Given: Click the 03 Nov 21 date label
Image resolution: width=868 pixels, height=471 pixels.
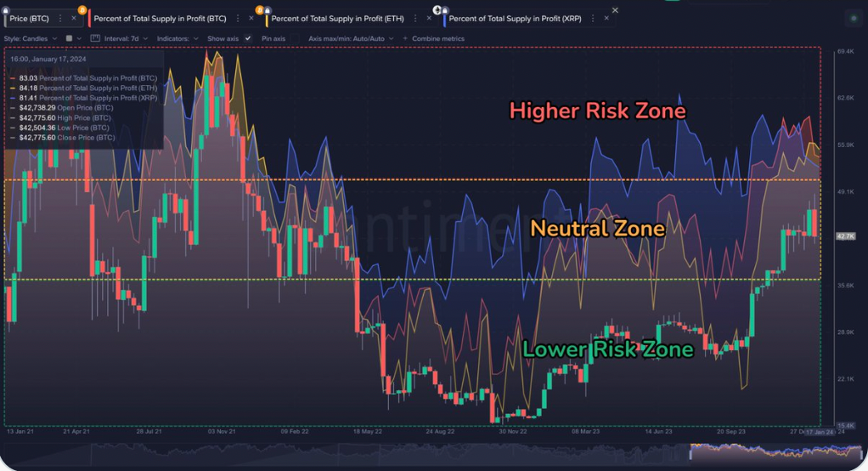Looking at the screenshot, I should pos(222,431).
